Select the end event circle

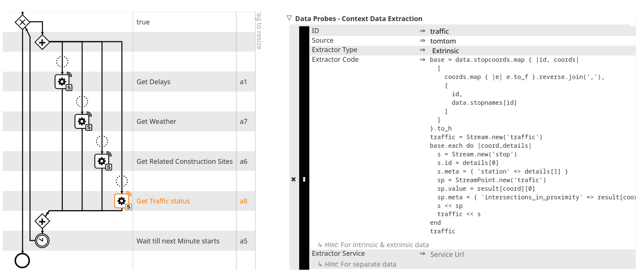click(22, 260)
